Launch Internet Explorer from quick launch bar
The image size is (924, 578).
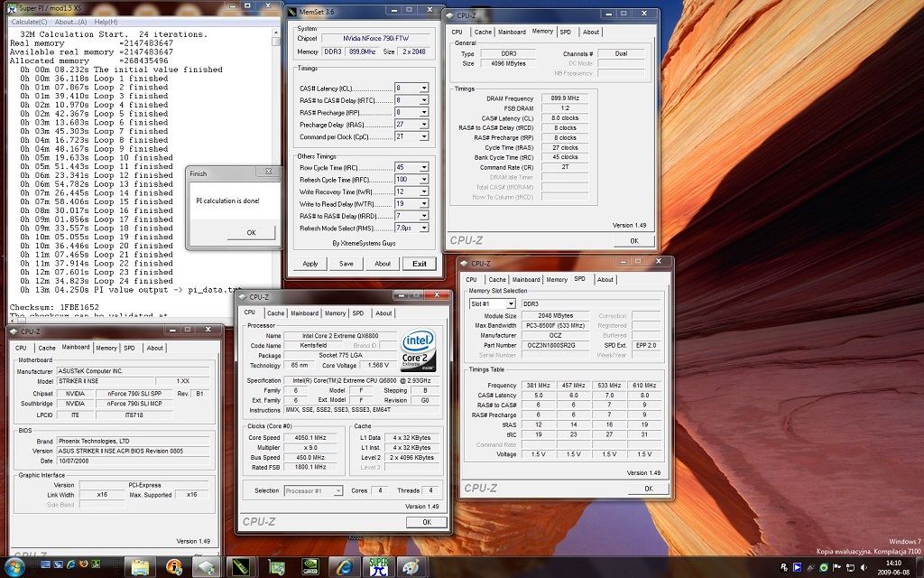[x=70, y=564]
